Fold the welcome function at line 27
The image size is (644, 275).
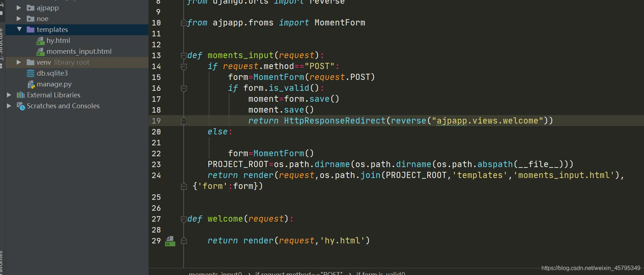(x=184, y=219)
